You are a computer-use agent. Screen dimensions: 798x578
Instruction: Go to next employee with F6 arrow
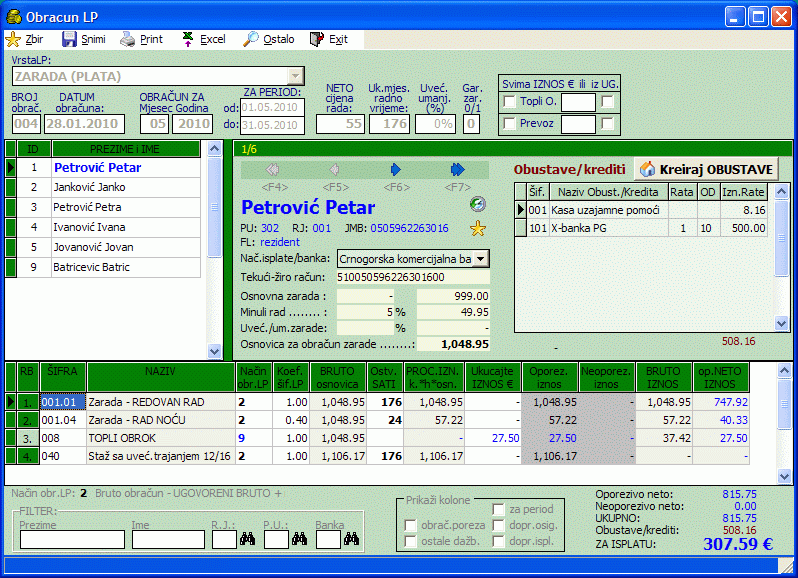click(x=395, y=169)
